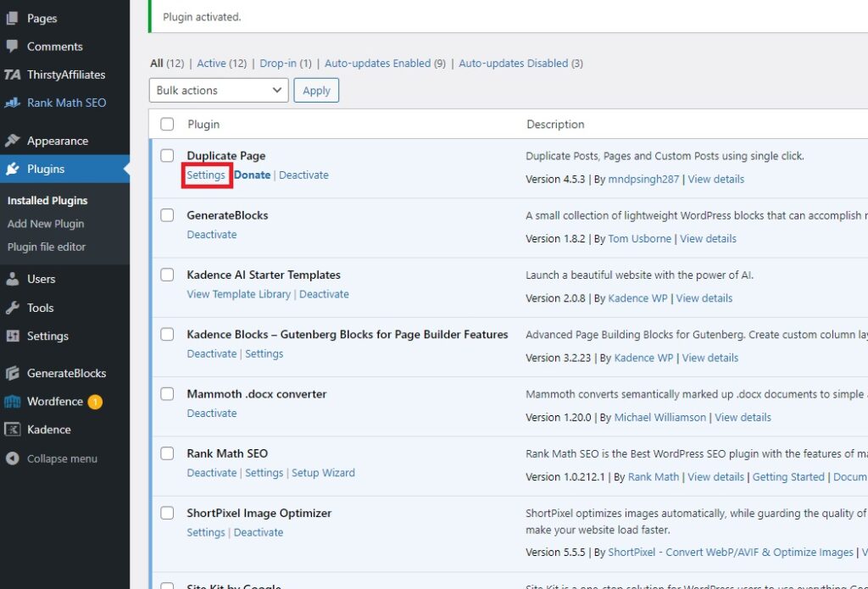868x589 pixels.
Task: Check the Rank Math SEO plugin checkbox
Action: click(167, 453)
